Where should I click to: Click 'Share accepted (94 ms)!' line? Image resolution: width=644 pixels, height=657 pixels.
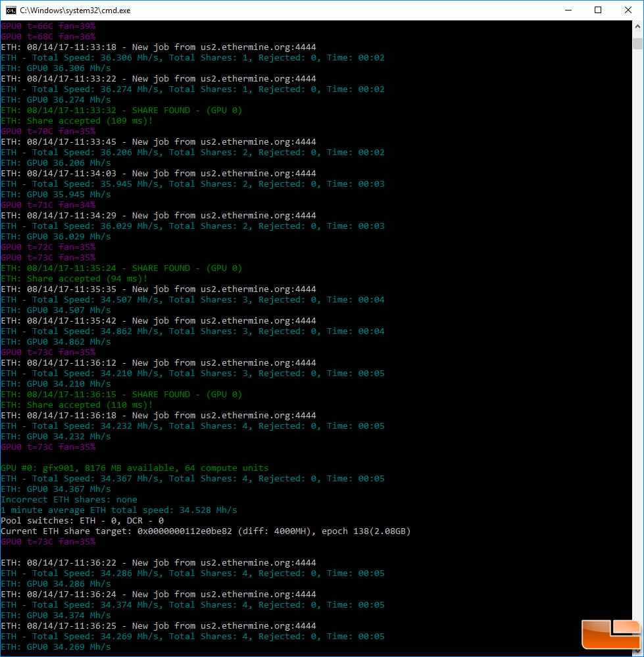(74, 279)
